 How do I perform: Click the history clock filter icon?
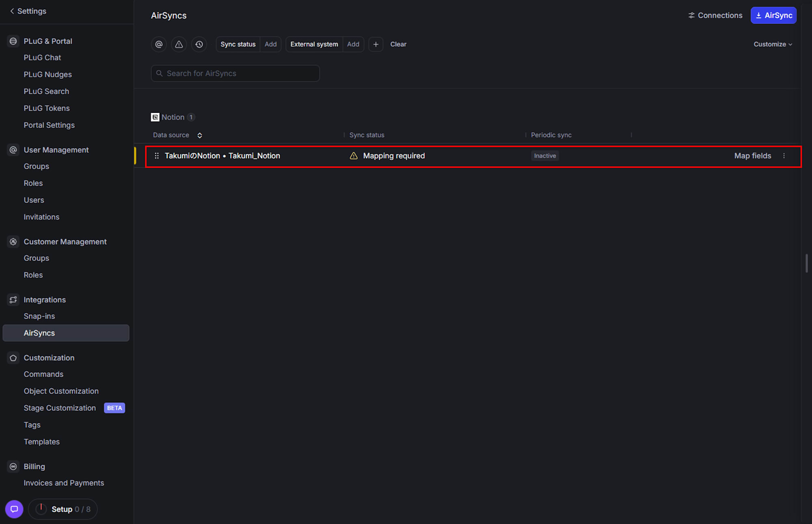point(199,44)
